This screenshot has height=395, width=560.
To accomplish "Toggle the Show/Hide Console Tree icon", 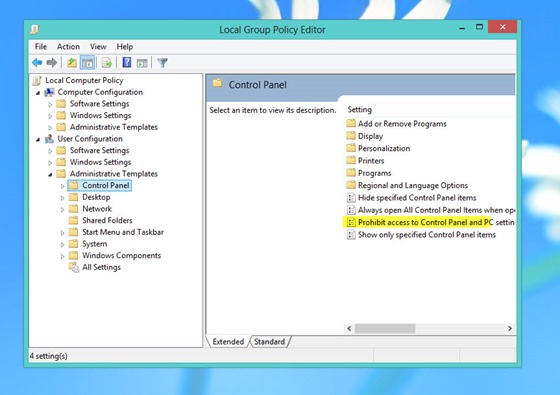I will coord(88,63).
